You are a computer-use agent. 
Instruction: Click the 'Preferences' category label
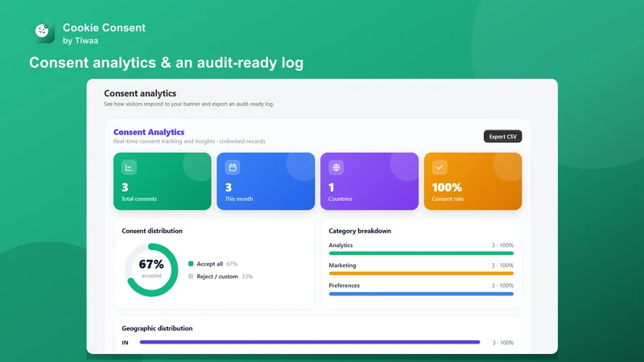pyautogui.click(x=345, y=286)
